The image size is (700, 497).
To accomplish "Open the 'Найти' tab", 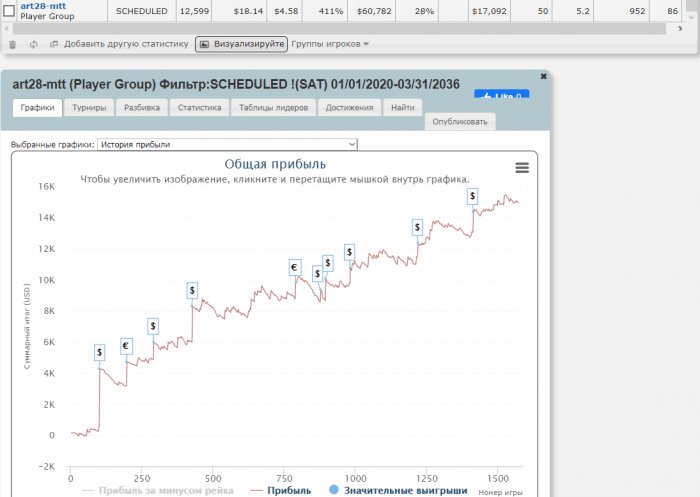I will (x=403, y=108).
